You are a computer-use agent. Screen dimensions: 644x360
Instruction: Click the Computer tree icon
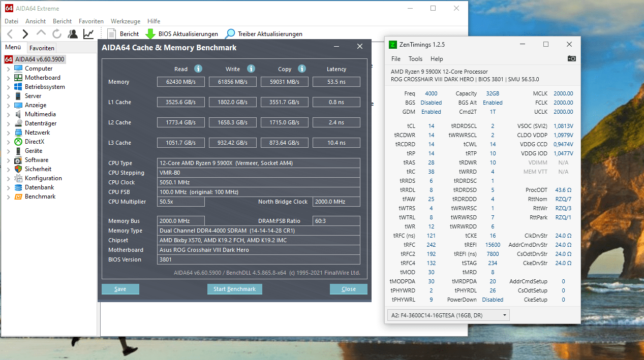pyautogui.click(x=18, y=69)
